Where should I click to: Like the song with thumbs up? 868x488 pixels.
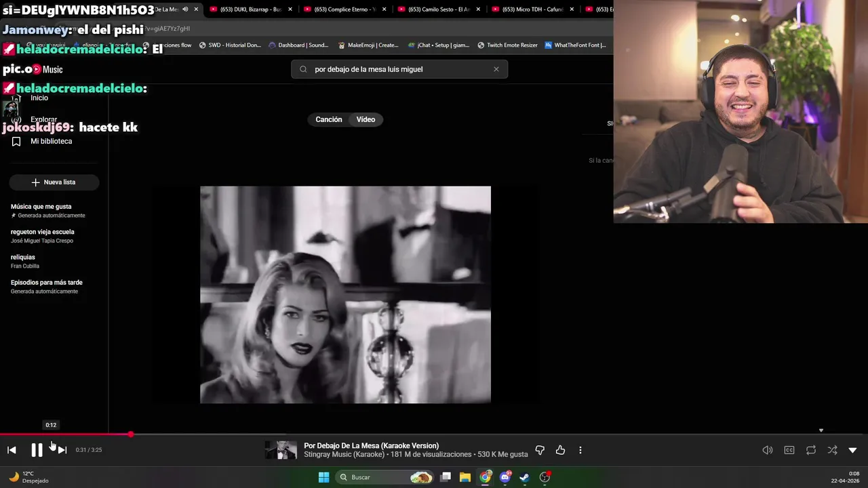click(x=560, y=450)
